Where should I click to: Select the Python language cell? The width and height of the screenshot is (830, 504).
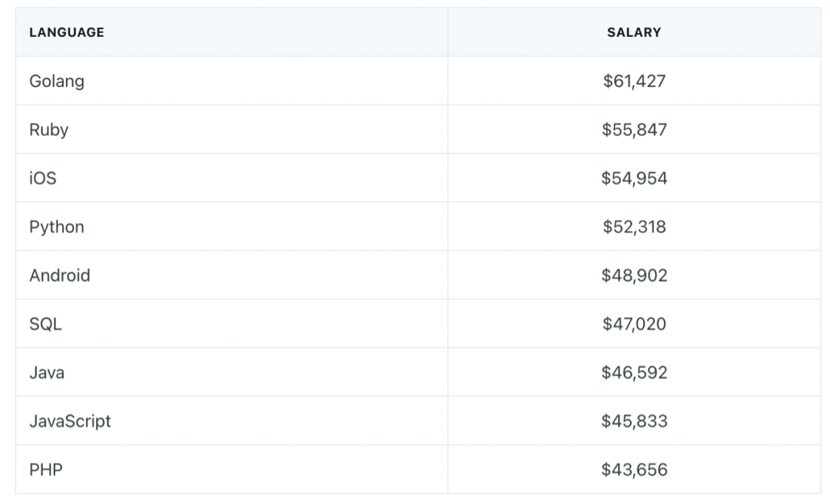point(57,227)
